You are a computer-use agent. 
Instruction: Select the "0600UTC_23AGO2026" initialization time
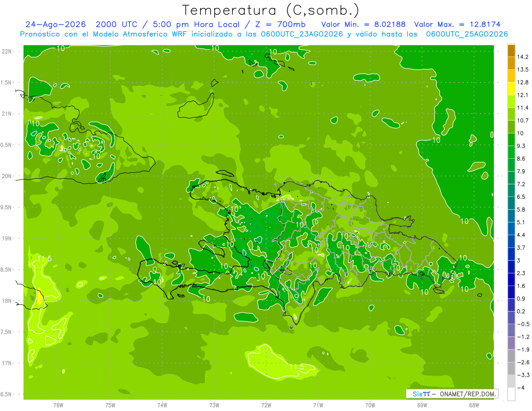(x=302, y=34)
